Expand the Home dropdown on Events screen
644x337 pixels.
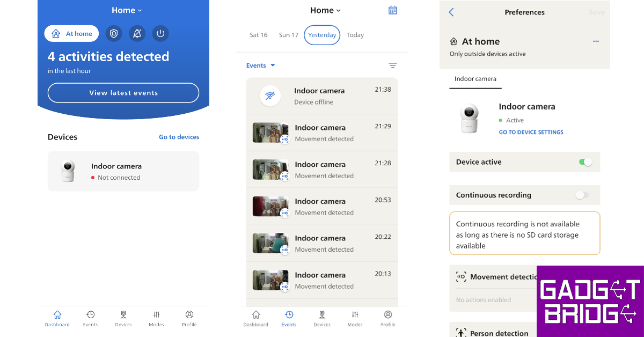(325, 10)
